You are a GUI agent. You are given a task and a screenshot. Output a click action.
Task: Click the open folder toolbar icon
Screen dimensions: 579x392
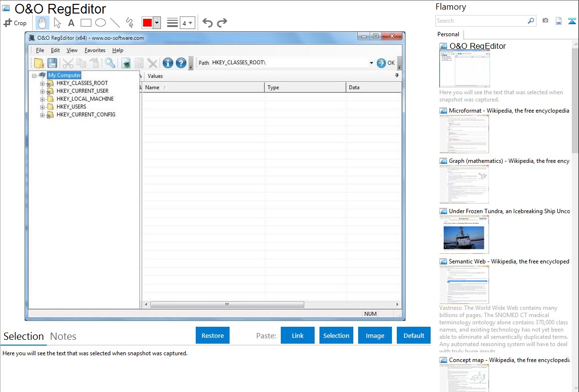(39, 63)
